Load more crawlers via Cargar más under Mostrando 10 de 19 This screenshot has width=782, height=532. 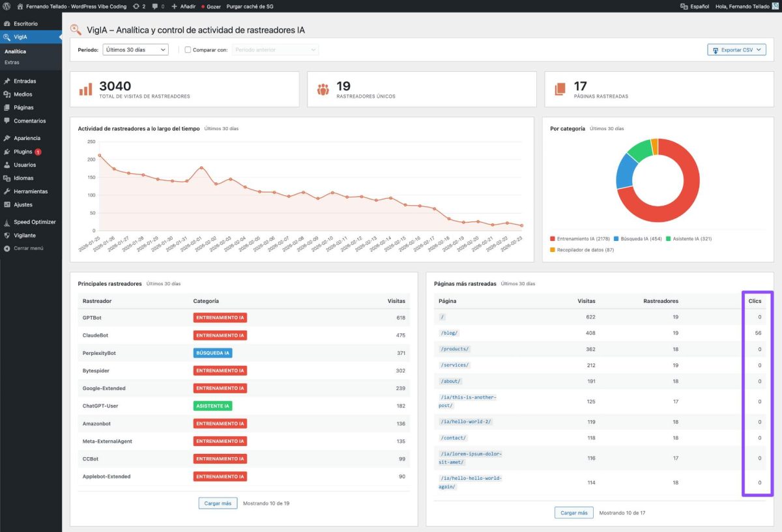point(218,503)
